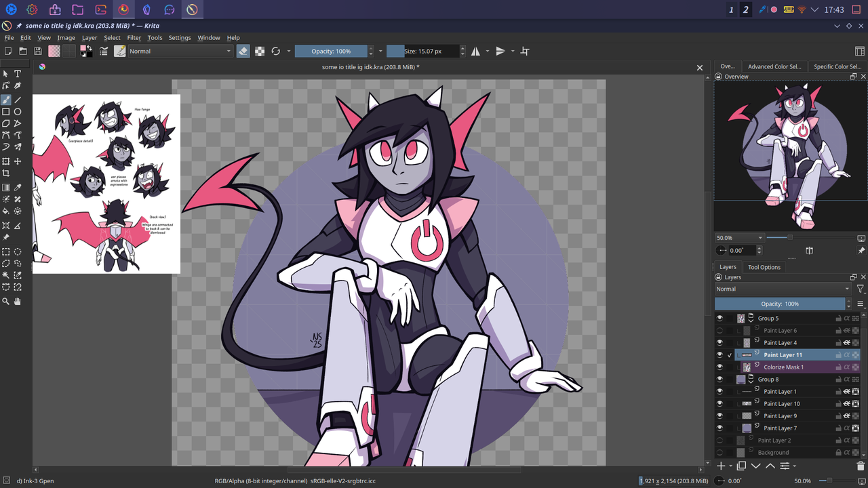The width and height of the screenshot is (868, 488).
Task: Delete the selected layer with the trash icon
Action: coord(861,466)
